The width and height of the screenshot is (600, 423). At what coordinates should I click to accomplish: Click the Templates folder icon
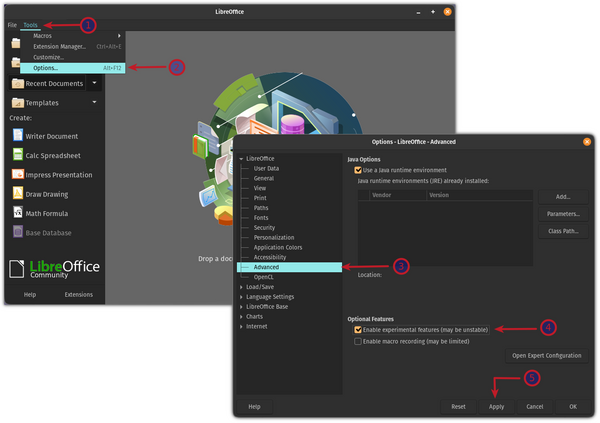(18, 102)
